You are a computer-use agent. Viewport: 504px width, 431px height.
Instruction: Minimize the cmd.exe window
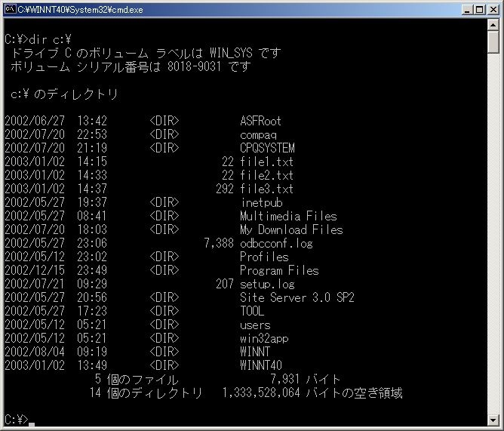click(x=467, y=10)
